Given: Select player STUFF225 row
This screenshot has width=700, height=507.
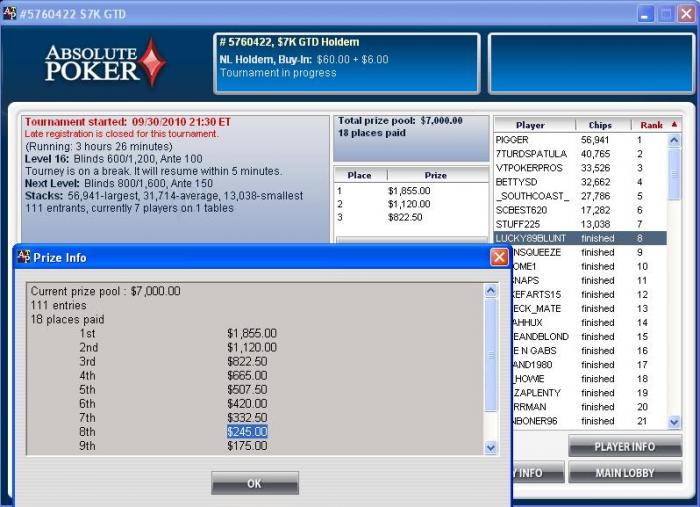Looking at the screenshot, I should (x=580, y=224).
